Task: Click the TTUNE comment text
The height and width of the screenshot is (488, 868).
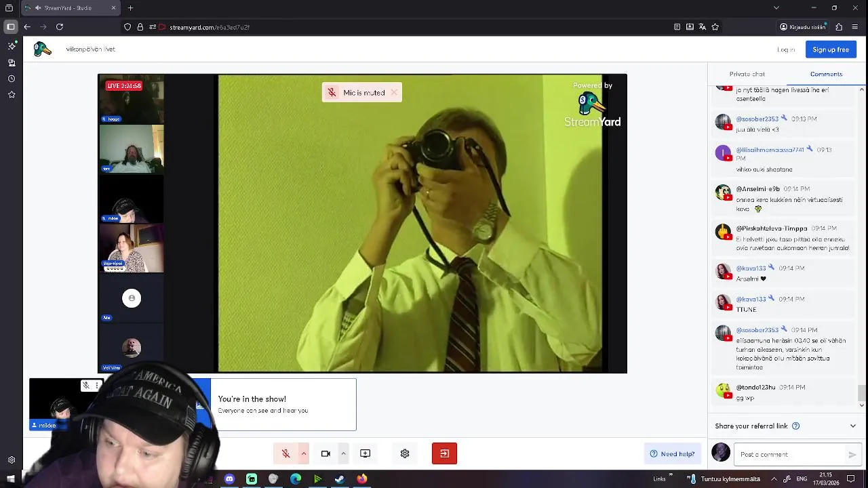Action: click(x=747, y=310)
